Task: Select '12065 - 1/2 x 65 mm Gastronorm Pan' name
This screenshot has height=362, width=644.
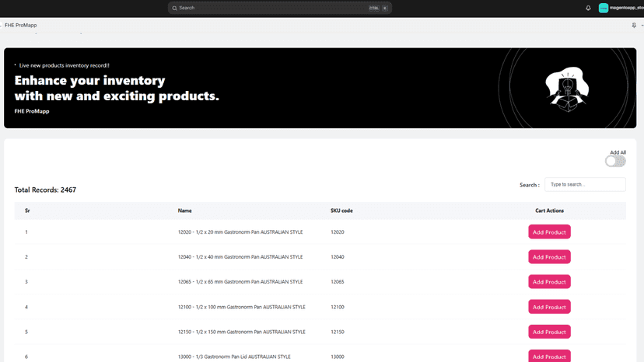Action: pos(240,282)
